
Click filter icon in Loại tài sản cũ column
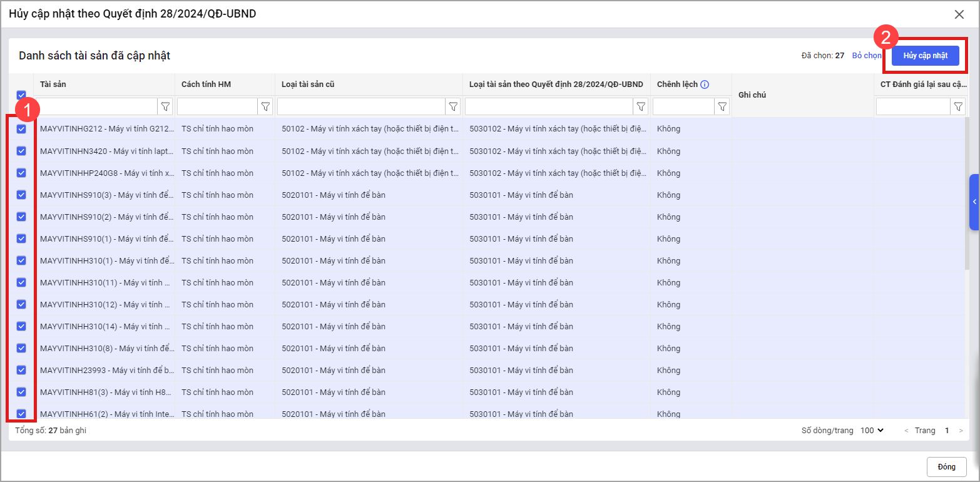click(x=453, y=107)
